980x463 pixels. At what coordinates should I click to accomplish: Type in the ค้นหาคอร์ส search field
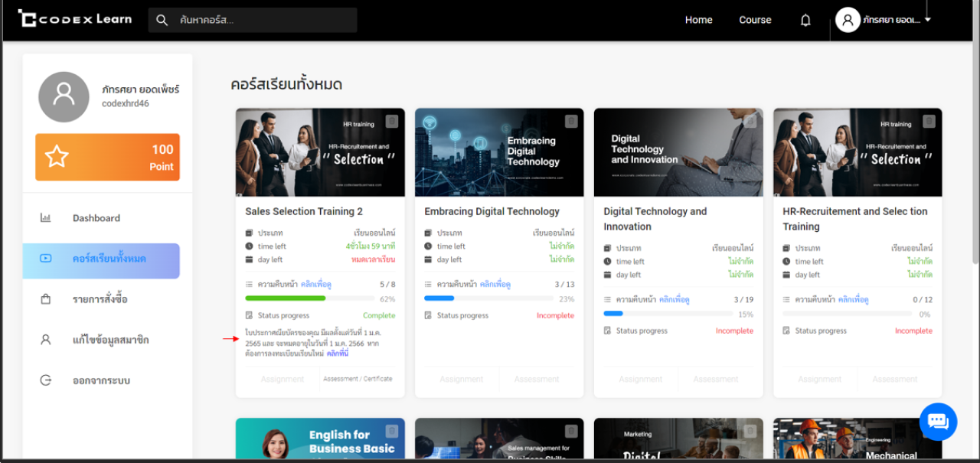(260, 21)
